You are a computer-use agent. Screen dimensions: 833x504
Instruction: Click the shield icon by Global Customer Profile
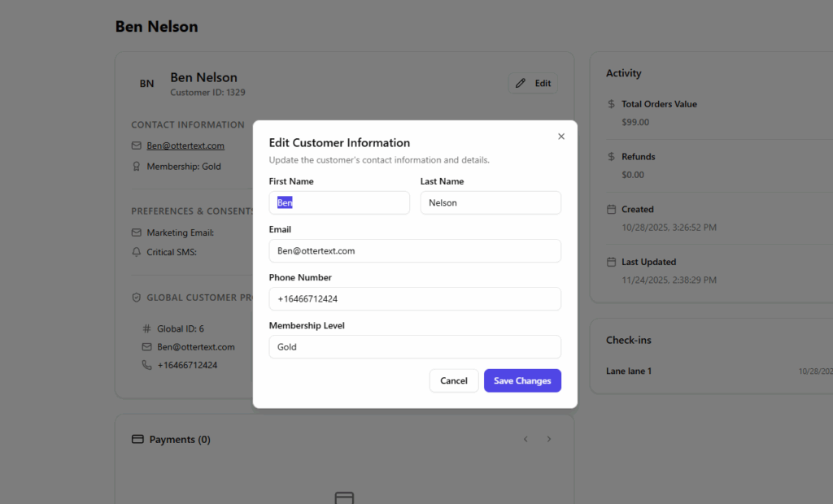pos(137,298)
